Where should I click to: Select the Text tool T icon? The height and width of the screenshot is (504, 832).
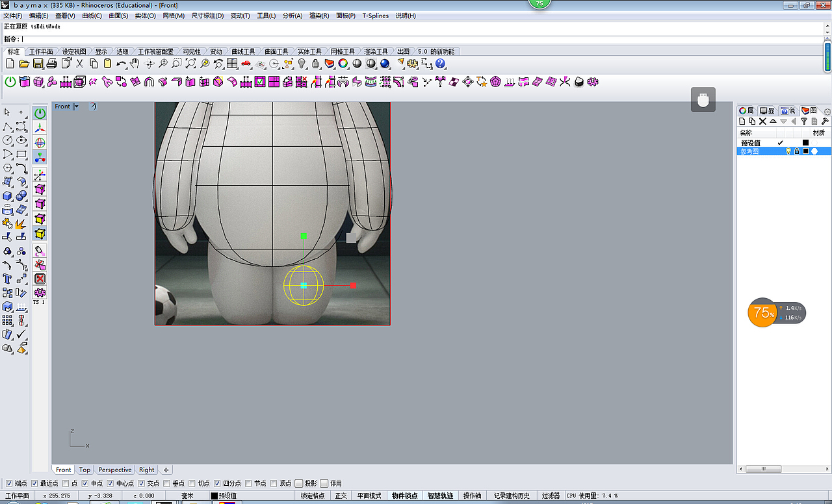pos(7,279)
